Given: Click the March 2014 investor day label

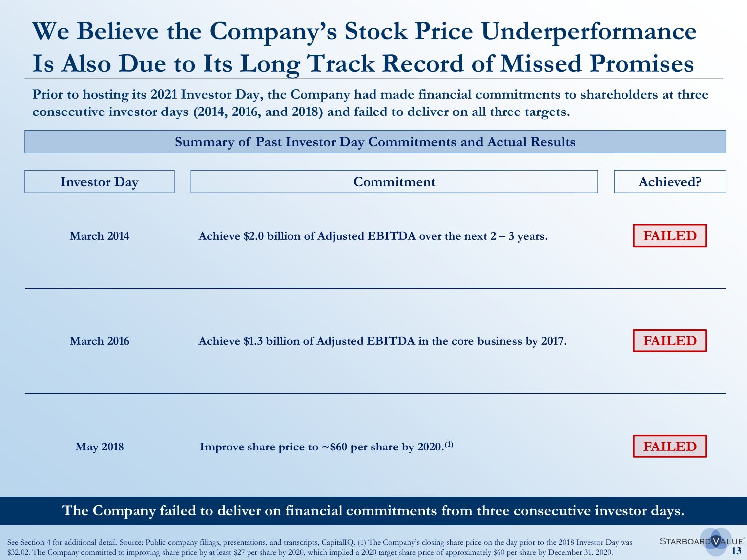Looking at the screenshot, I should point(100,236).
